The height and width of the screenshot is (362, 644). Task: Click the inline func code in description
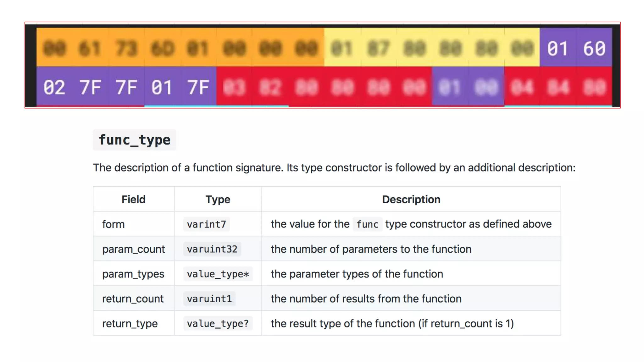[367, 224]
